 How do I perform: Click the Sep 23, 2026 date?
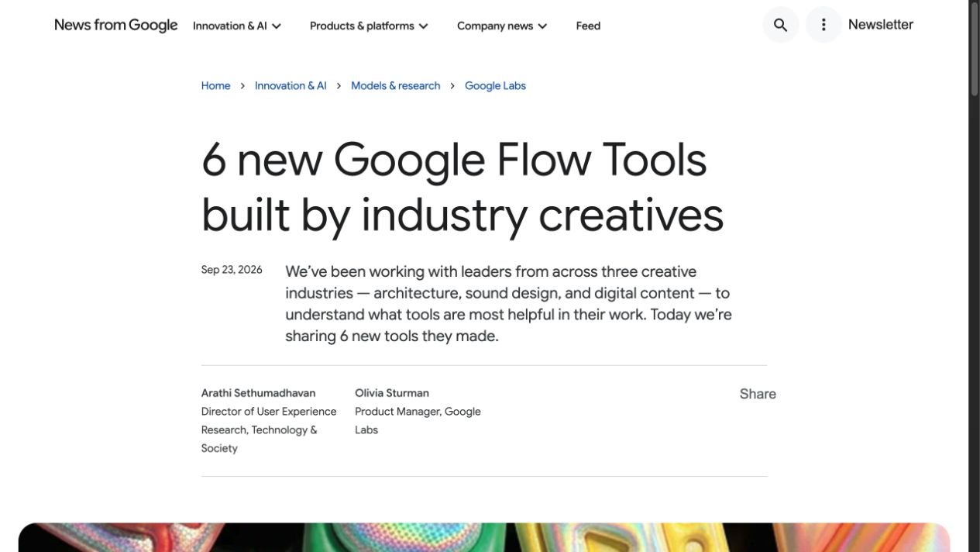tap(232, 270)
